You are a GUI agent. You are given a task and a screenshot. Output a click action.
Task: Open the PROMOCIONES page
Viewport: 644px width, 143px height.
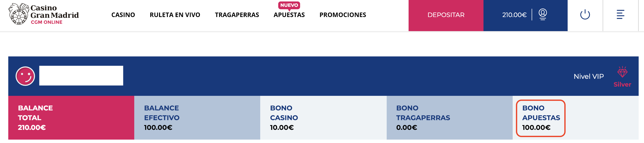[x=343, y=15]
